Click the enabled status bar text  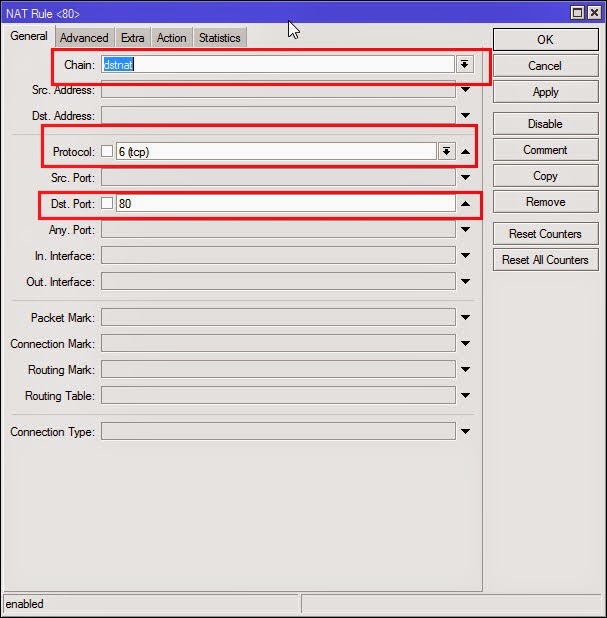point(24,604)
